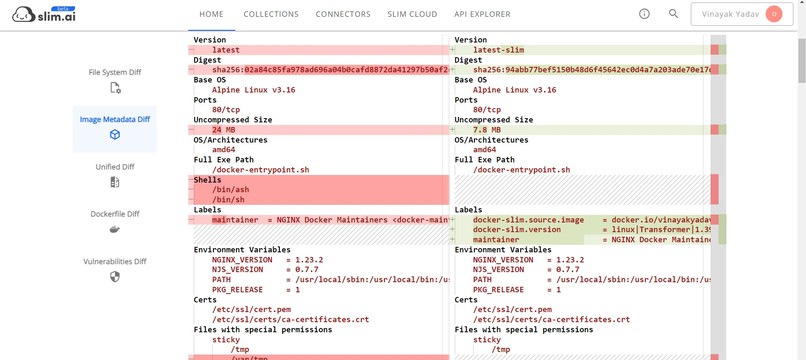
Task: Click left pane 'Files with special permissions' heading
Action: 263,330
